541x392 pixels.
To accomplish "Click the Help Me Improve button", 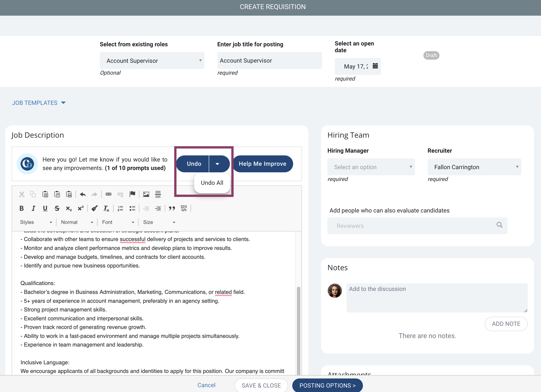I will pos(262,164).
